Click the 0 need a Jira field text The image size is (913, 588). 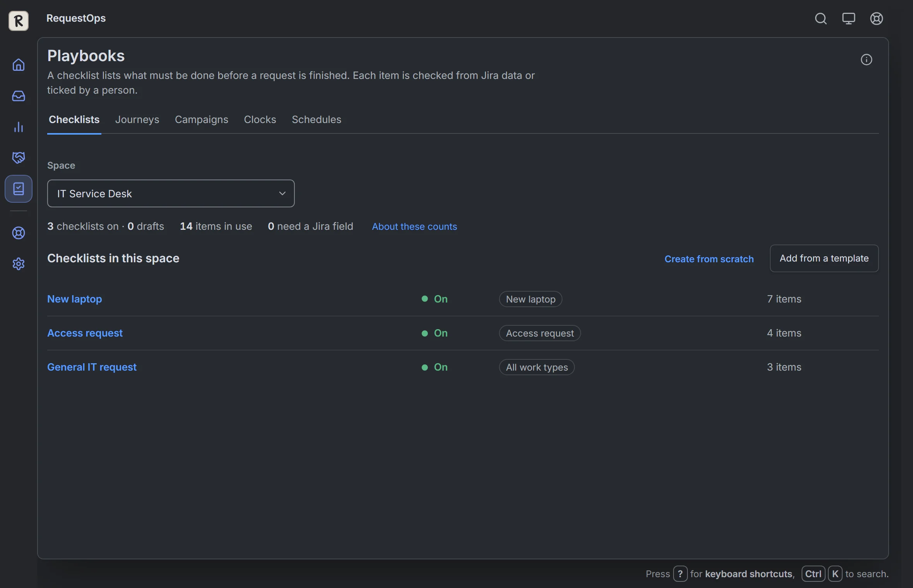pyautogui.click(x=310, y=226)
